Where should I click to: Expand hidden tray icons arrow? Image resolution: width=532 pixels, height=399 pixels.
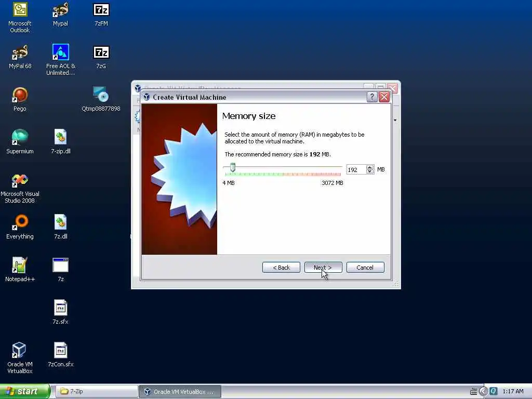point(484,392)
